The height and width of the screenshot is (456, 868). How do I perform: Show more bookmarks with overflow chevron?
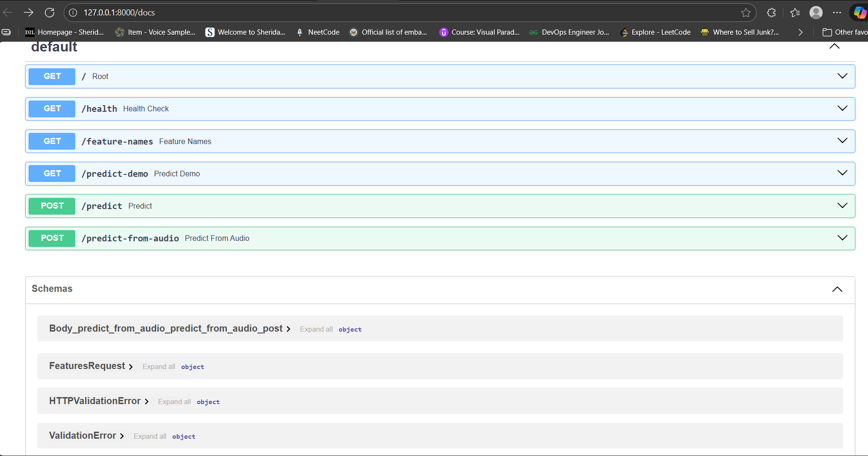point(801,32)
